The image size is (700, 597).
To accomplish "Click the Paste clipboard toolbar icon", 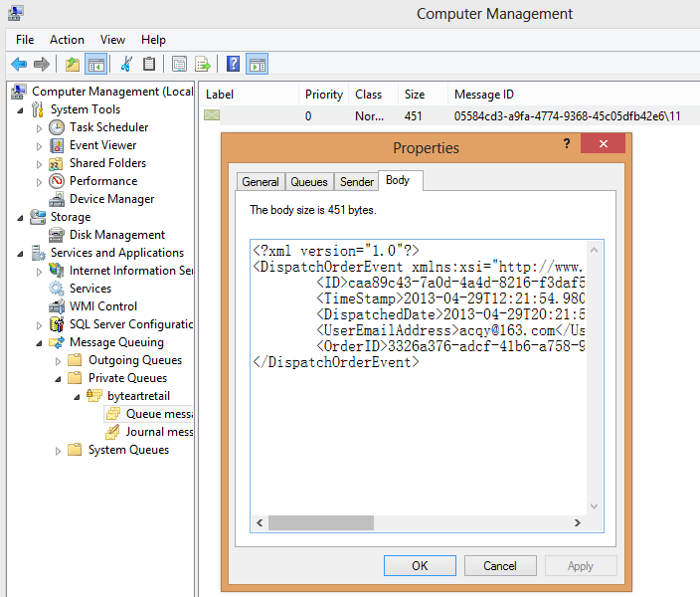I will [149, 65].
